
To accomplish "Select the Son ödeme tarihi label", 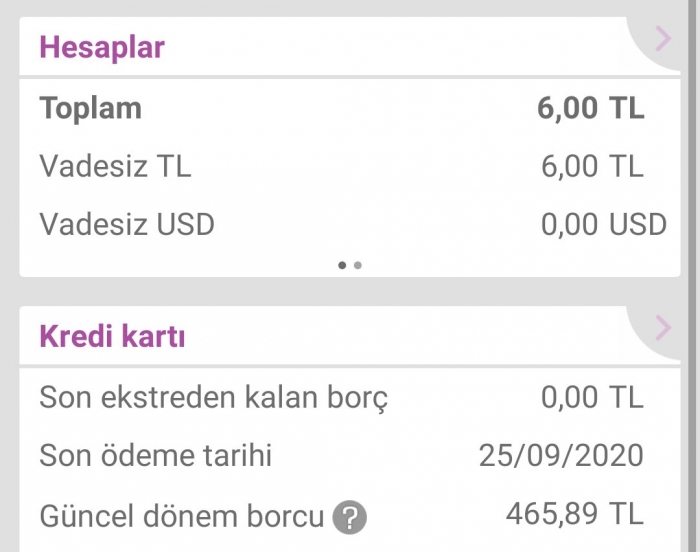I will 155,456.
